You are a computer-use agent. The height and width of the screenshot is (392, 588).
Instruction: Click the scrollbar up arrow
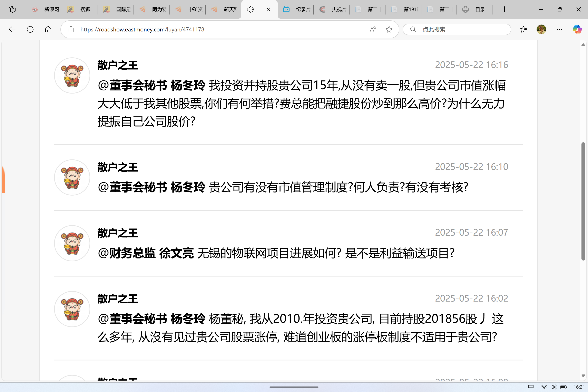point(583,45)
